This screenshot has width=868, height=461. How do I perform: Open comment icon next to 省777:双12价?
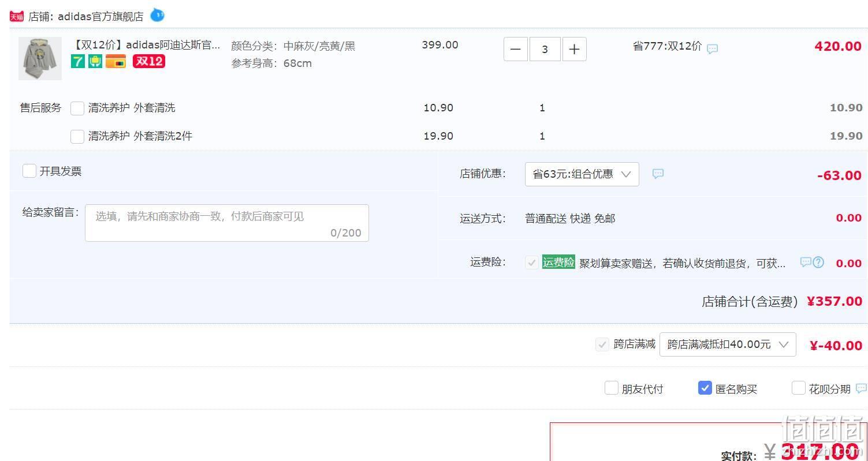[x=713, y=49]
